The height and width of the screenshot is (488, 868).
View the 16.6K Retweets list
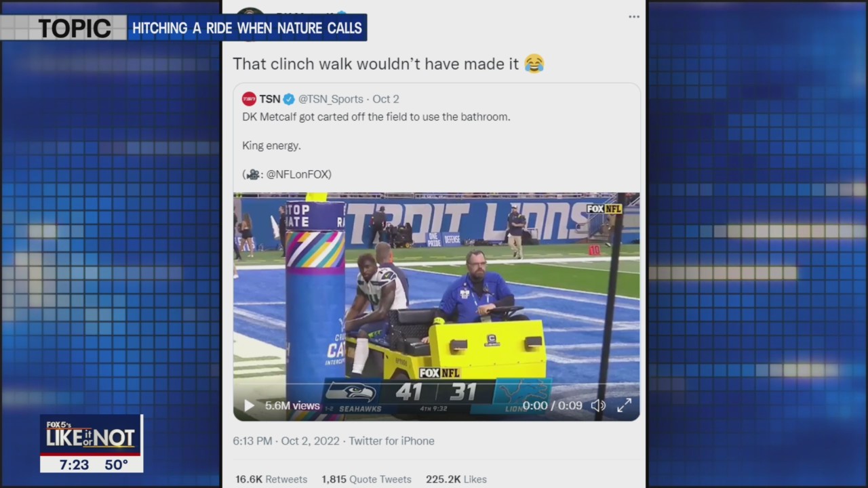coord(271,479)
